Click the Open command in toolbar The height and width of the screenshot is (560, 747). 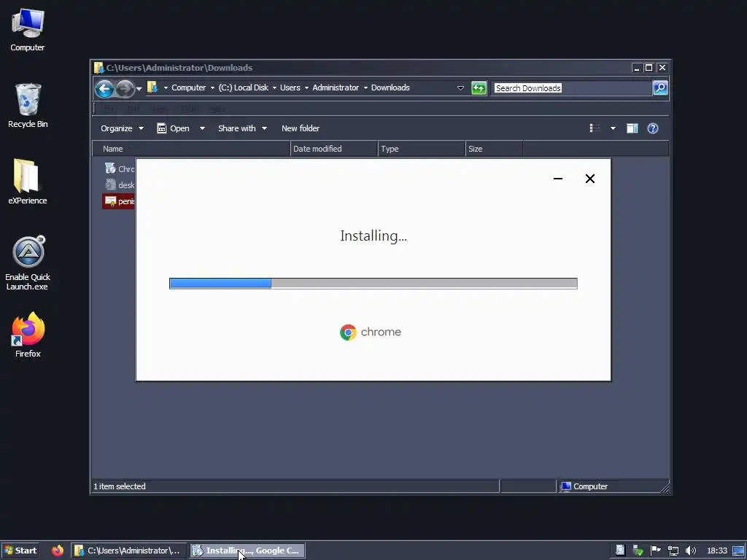[174, 128]
